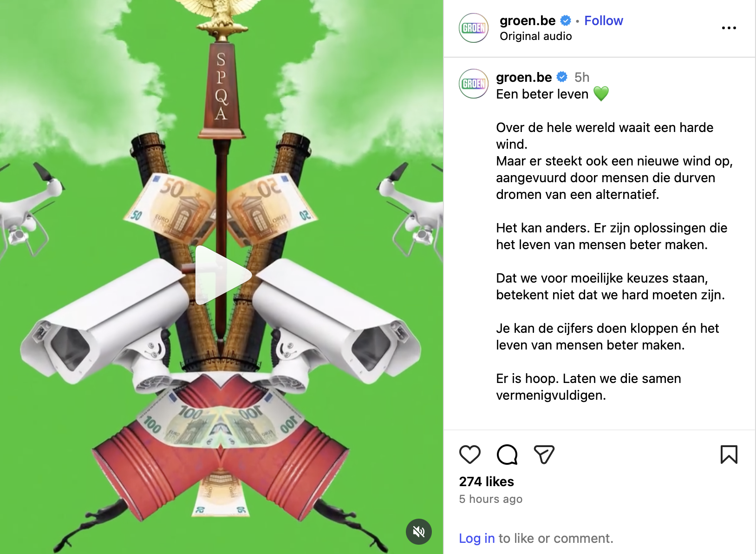Save the post with the bookmark icon
This screenshot has height=554, width=756.
coord(729,455)
